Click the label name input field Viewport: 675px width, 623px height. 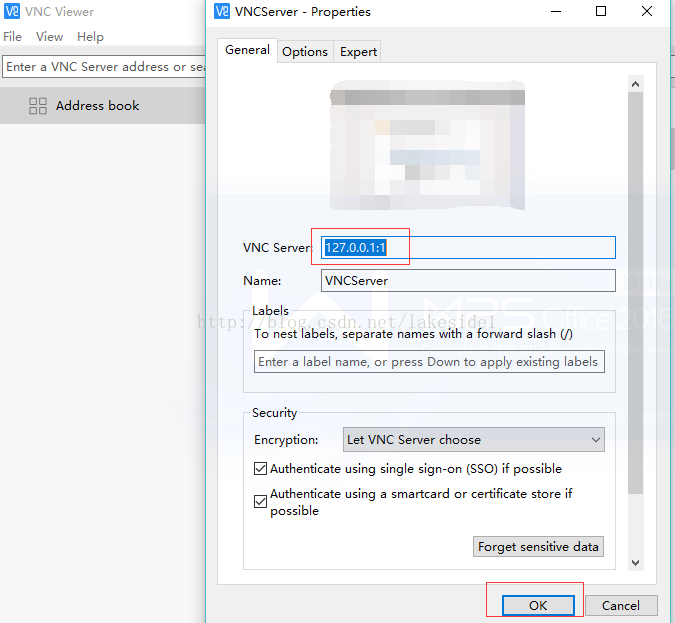(x=429, y=362)
